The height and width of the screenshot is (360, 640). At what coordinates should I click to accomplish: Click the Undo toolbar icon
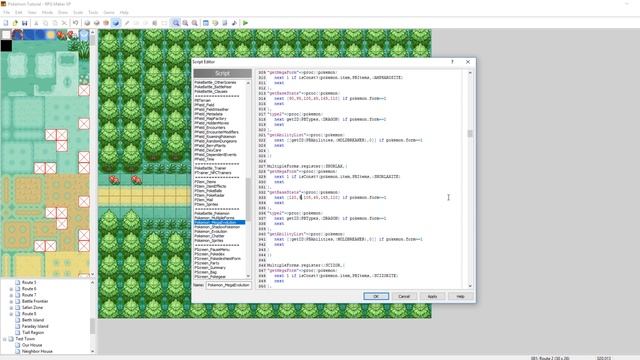[76, 23]
